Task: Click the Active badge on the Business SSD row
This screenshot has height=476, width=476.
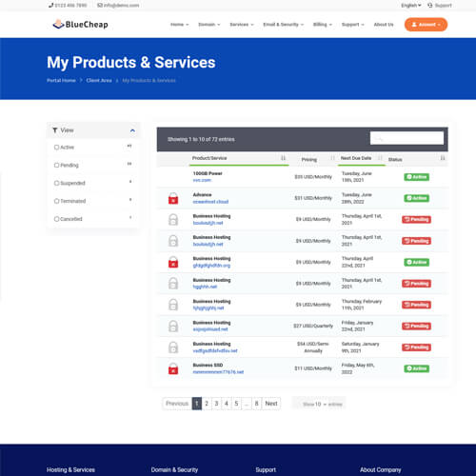Action: click(x=417, y=368)
